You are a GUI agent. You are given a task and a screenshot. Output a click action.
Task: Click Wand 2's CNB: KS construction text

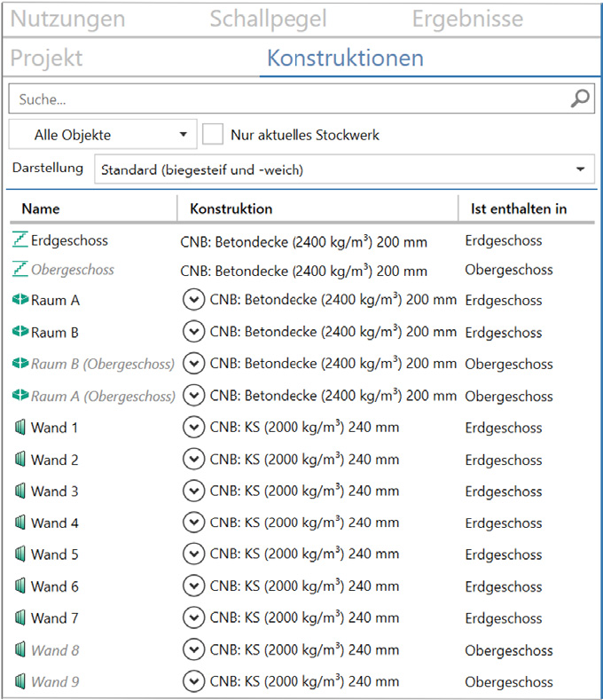pyautogui.click(x=304, y=460)
